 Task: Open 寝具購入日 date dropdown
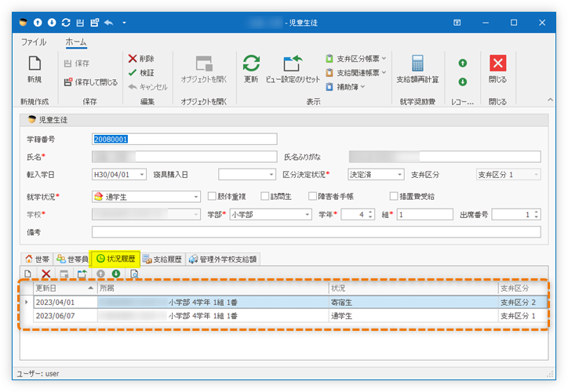click(271, 175)
